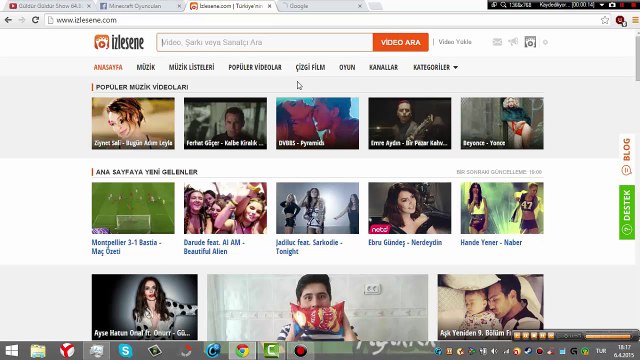Go to ANASAYFA menu item
Image resolution: width=640 pixels, height=360 pixels.
108,67
